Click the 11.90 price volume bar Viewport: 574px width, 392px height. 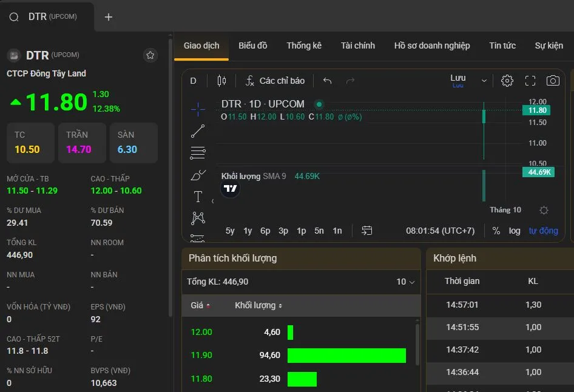pos(346,356)
